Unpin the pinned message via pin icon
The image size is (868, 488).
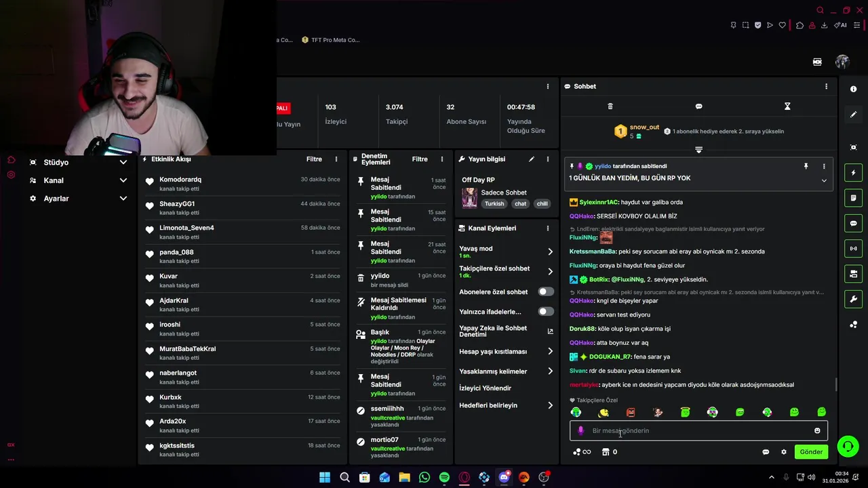coord(806,166)
